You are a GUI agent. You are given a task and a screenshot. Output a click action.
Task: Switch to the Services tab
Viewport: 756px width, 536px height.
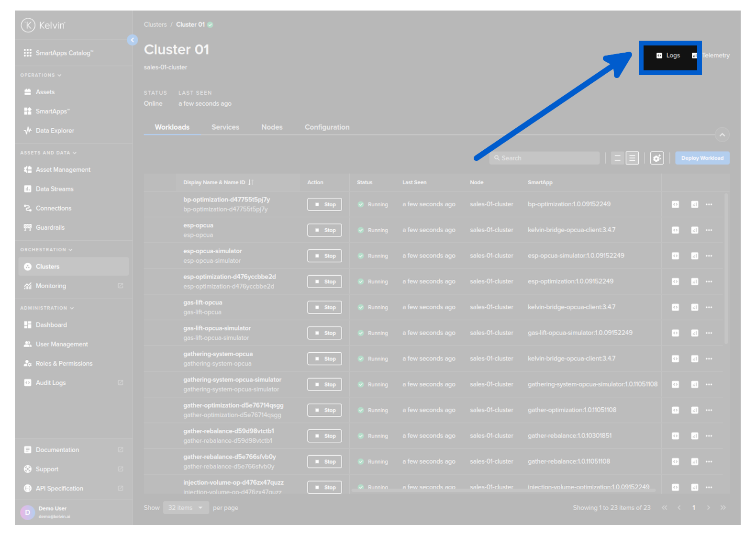pos(225,127)
